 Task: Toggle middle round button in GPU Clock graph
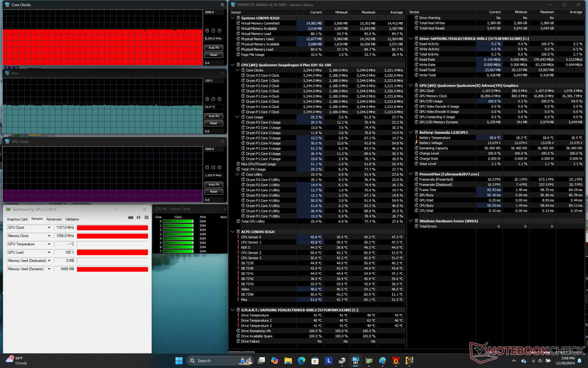(x=213, y=167)
